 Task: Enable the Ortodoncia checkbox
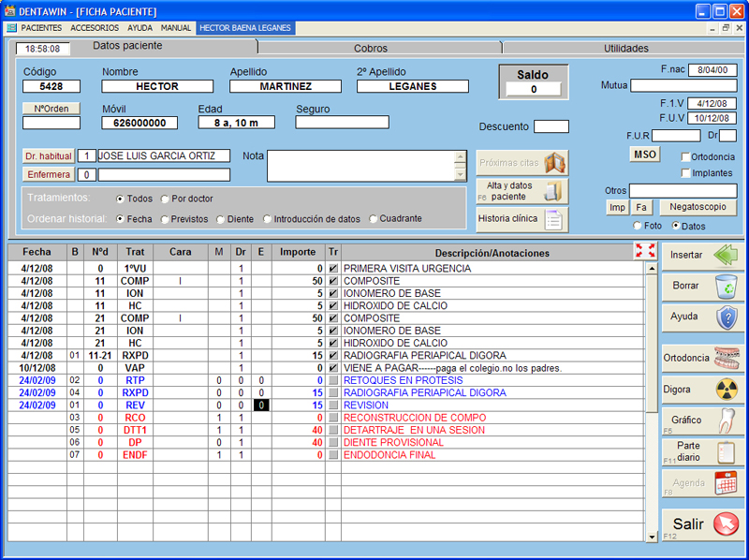click(x=686, y=156)
